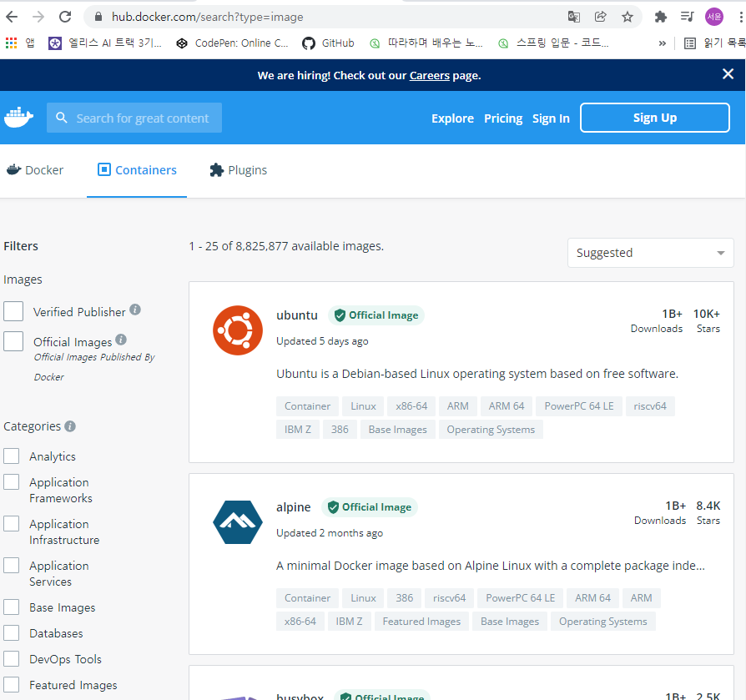Open the reading list icon

click(x=690, y=43)
